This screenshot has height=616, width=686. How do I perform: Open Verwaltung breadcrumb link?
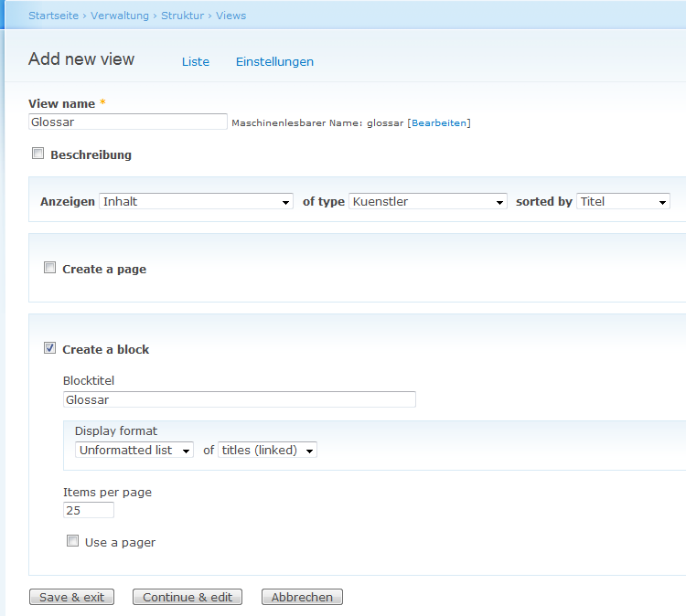point(120,16)
